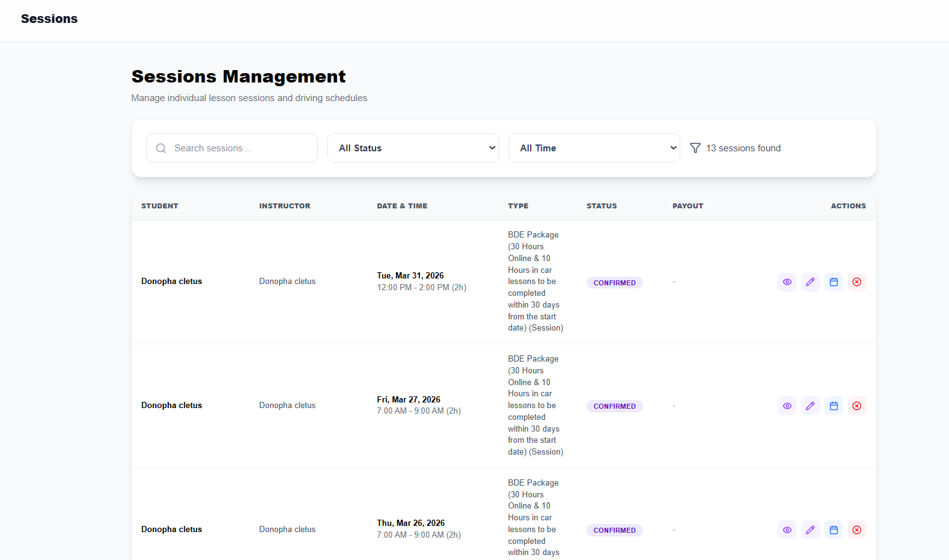Cancel the Tue, Mar 31 session
Viewport: 949px width, 560px height.
pos(857,282)
